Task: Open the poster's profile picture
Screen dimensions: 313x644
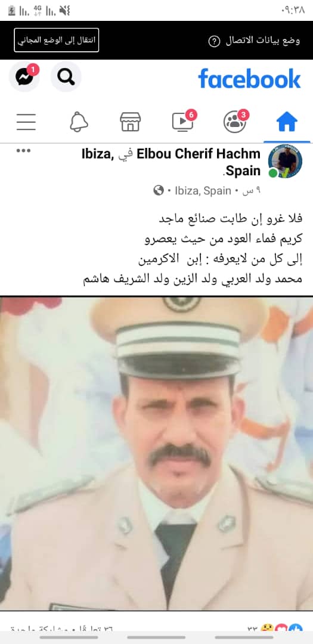Action: point(285,162)
